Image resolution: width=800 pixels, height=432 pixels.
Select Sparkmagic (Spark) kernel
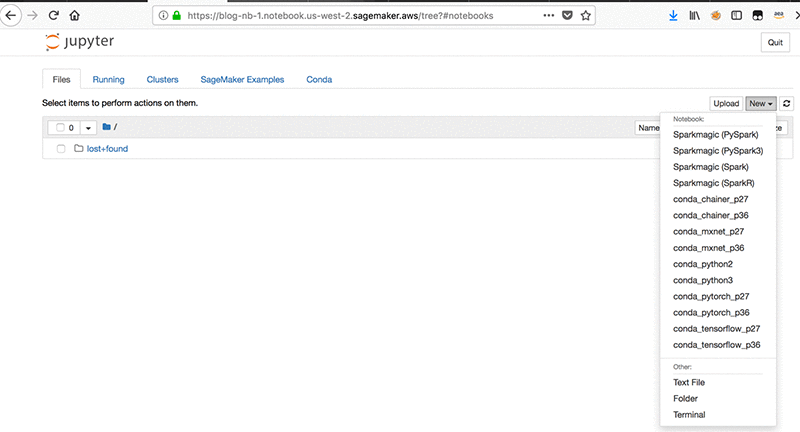pos(711,167)
